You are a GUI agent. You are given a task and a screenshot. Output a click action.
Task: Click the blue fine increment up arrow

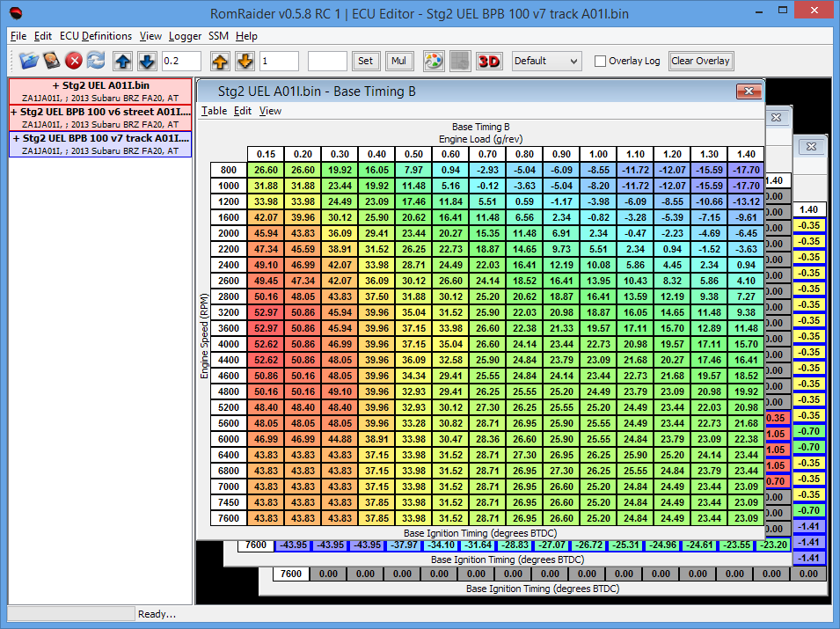click(x=123, y=61)
